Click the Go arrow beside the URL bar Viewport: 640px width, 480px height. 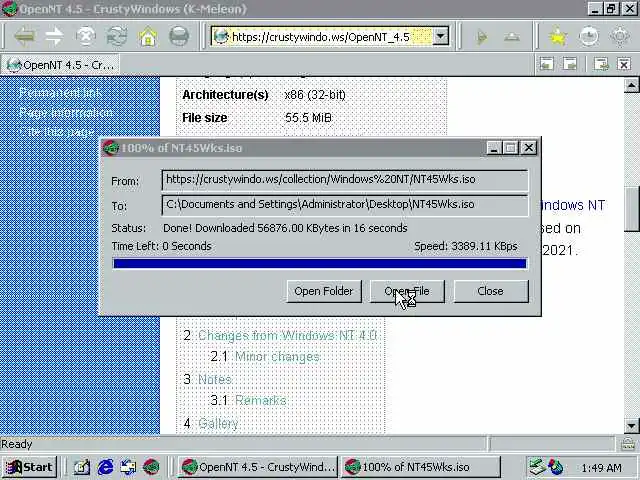pos(482,37)
